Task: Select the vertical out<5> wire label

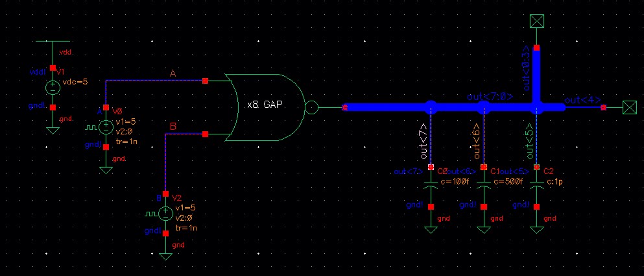Action: (529, 142)
